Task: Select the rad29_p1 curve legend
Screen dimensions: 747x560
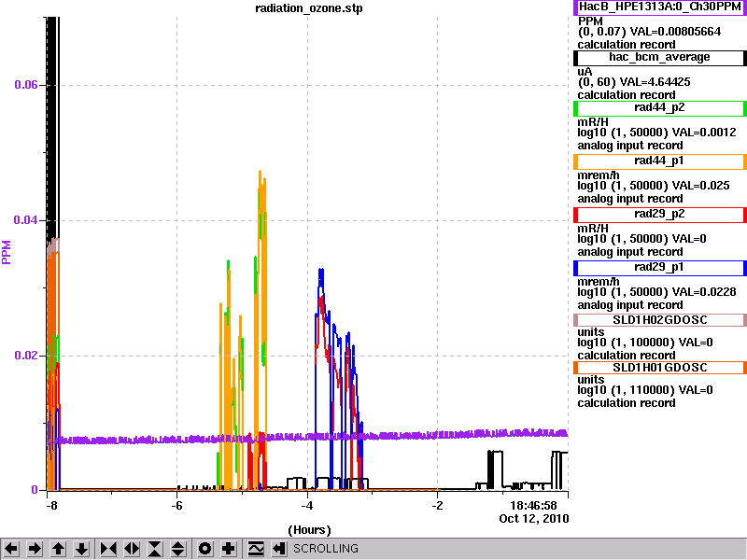Action: click(x=660, y=268)
